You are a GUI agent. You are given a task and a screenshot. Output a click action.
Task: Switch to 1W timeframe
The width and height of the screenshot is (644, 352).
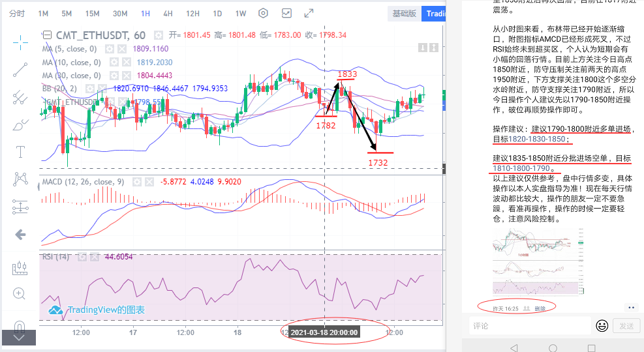241,14
